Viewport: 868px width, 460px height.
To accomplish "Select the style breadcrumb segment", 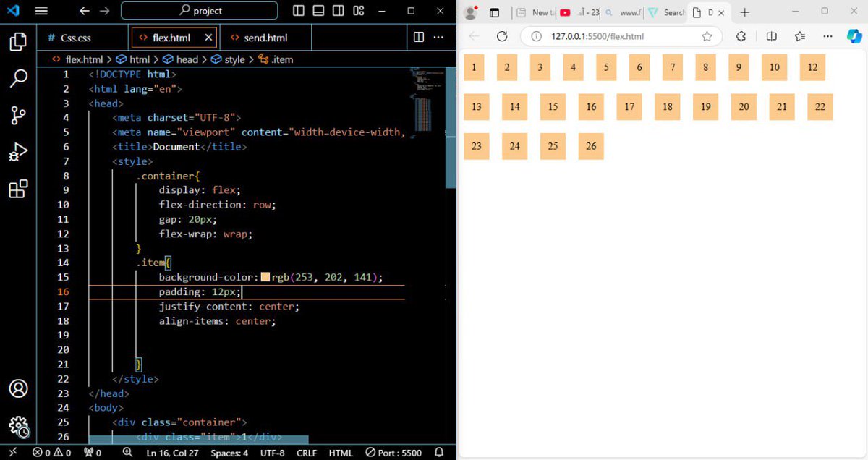I will click(228, 59).
